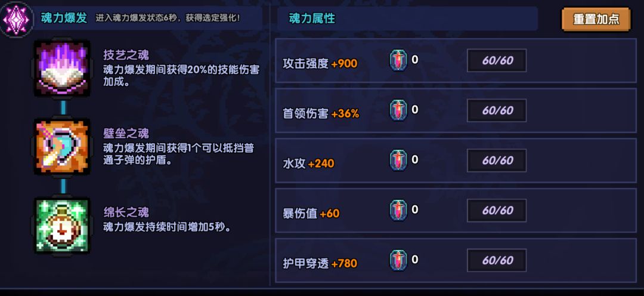
Task: Click the 技艺之魂 skill name text
Action: click(x=126, y=55)
